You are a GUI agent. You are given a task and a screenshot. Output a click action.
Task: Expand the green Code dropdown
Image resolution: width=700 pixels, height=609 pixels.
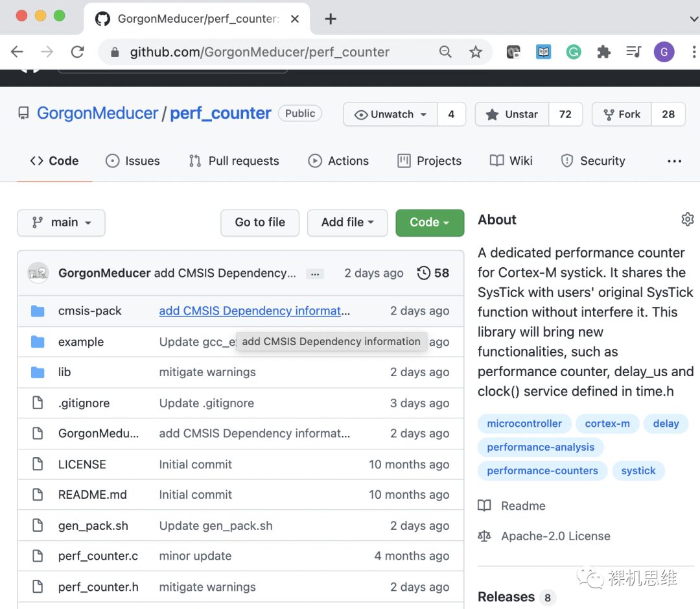pyautogui.click(x=430, y=222)
